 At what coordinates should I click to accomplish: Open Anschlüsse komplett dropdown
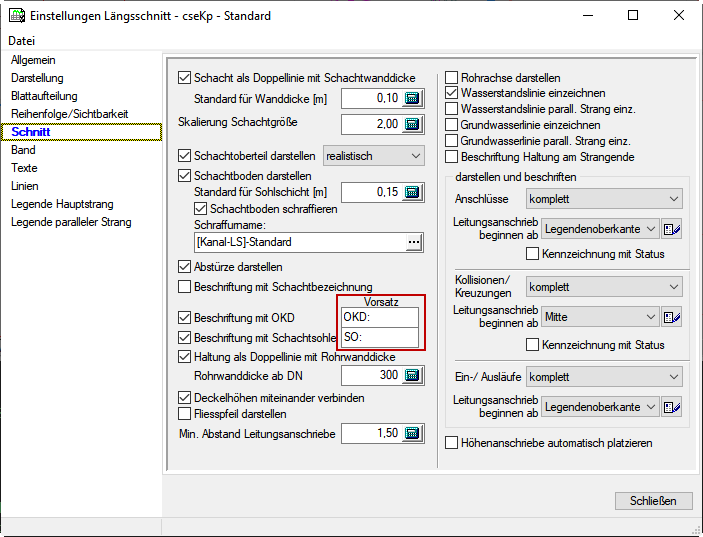604,199
